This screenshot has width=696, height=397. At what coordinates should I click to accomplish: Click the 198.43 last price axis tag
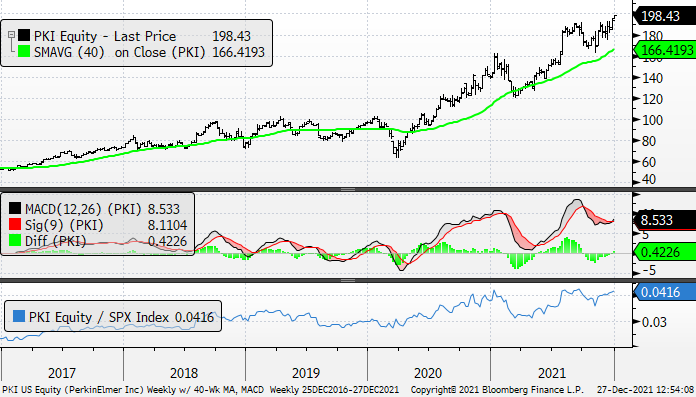[664, 16]
